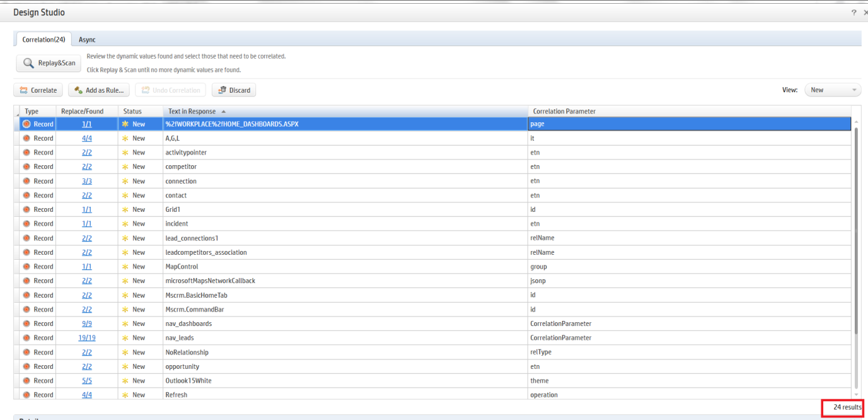
Task: Open 4/4 link in A,G,L row
Action: tap(87, 138)
